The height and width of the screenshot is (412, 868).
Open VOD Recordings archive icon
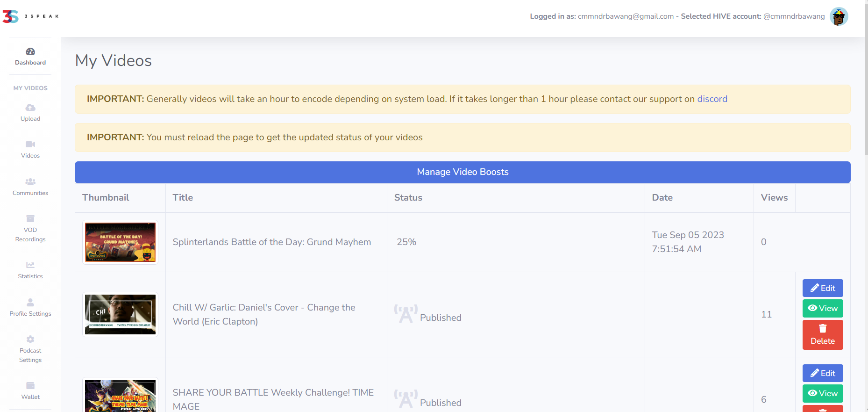(x=30, y=218)
